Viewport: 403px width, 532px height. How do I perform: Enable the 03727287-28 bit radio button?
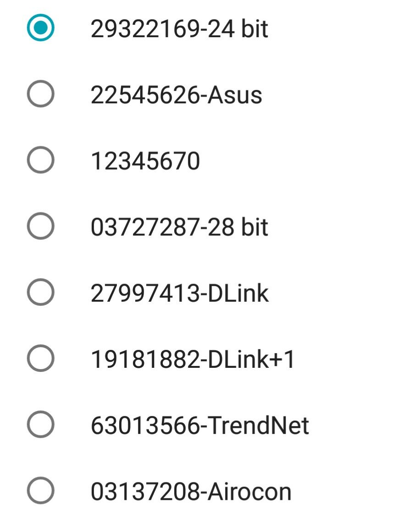tap(41, 227)
